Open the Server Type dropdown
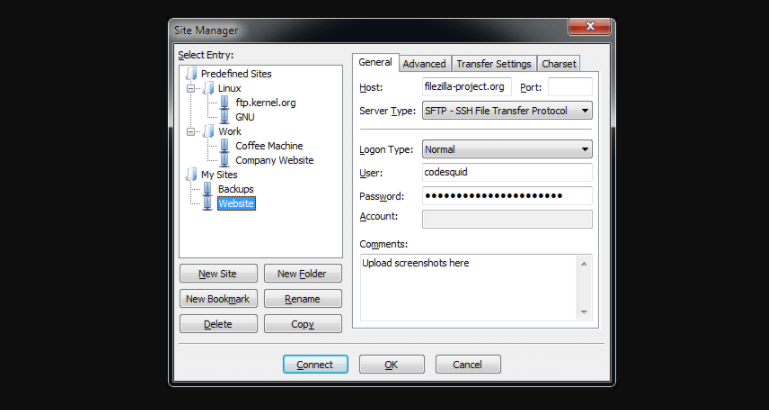 coord(507,111)
